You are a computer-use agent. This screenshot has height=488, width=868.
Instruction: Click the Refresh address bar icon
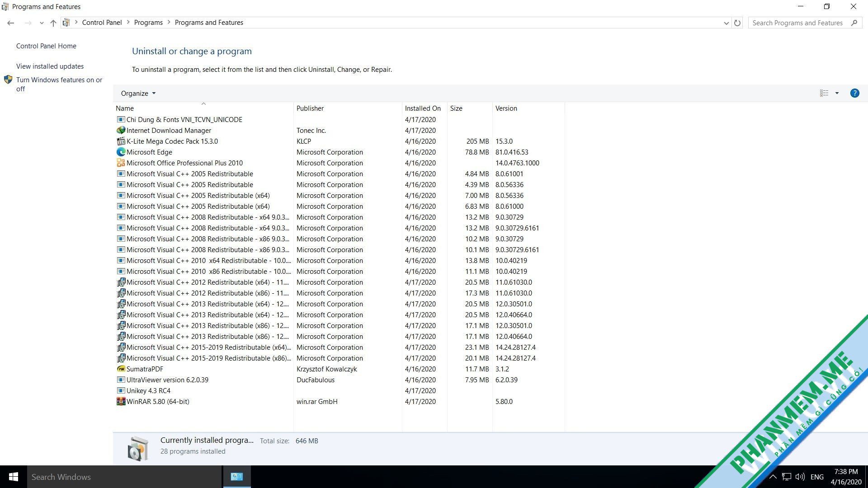pos(737,23)
